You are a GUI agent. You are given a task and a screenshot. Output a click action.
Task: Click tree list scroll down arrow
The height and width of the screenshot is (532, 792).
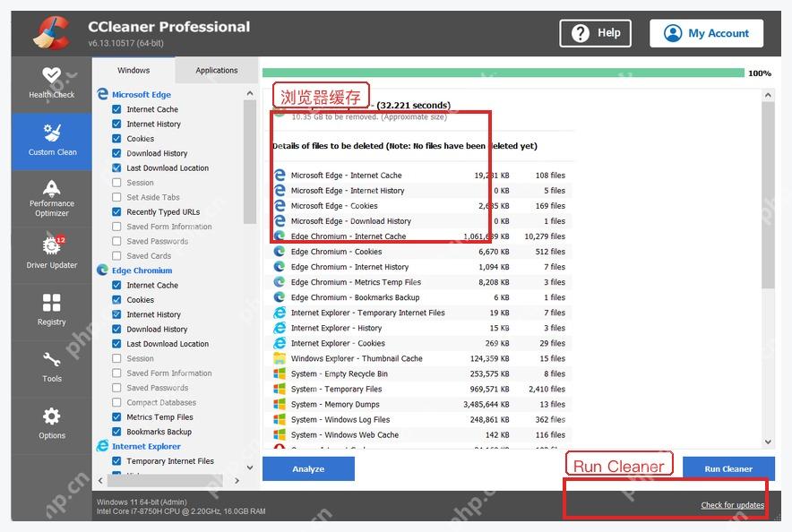click(250, 468)
